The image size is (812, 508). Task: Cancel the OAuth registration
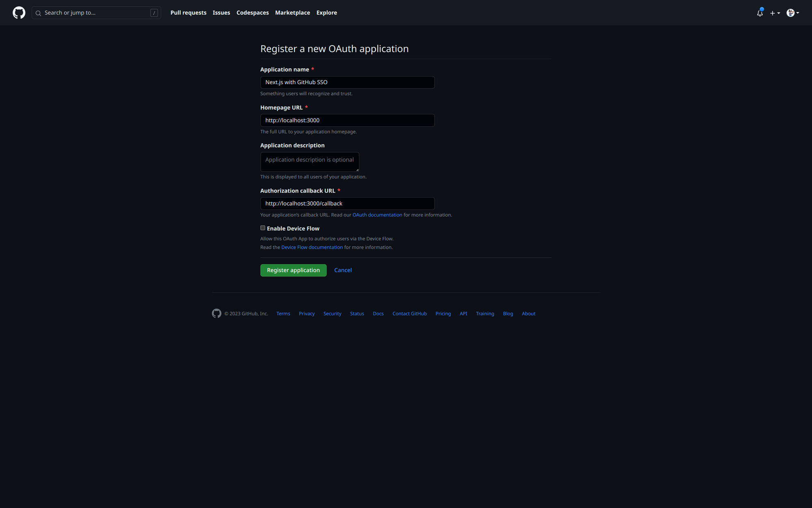(343, 270)
